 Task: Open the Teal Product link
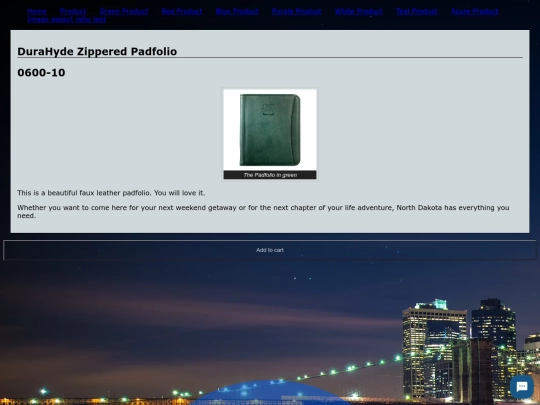417,11
